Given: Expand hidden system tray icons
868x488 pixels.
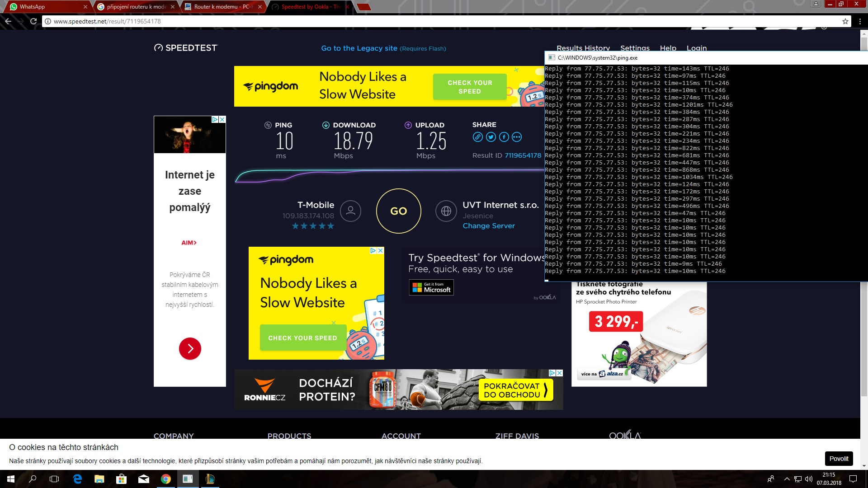Looking at the screenshot, I should point(787,479).
